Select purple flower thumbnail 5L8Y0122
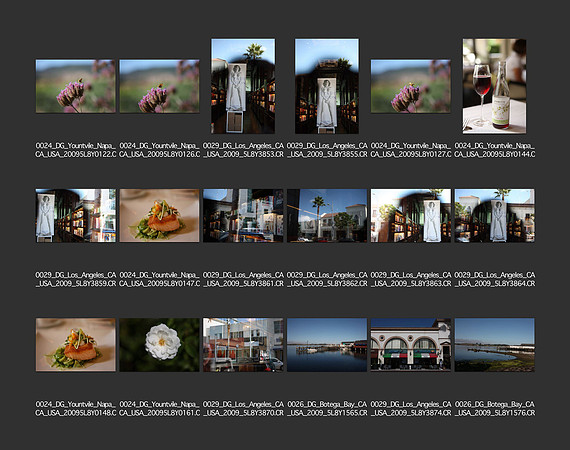 (76, 86)
